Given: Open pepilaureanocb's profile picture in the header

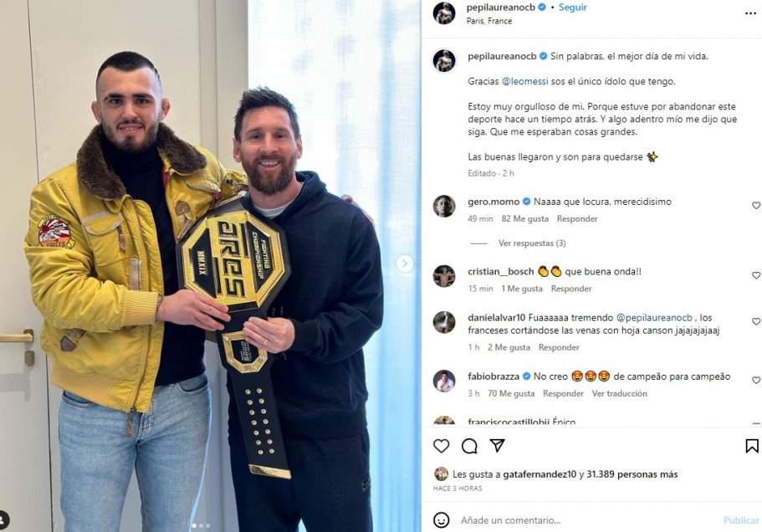Looking at the screenshot, I should (444, 13).
